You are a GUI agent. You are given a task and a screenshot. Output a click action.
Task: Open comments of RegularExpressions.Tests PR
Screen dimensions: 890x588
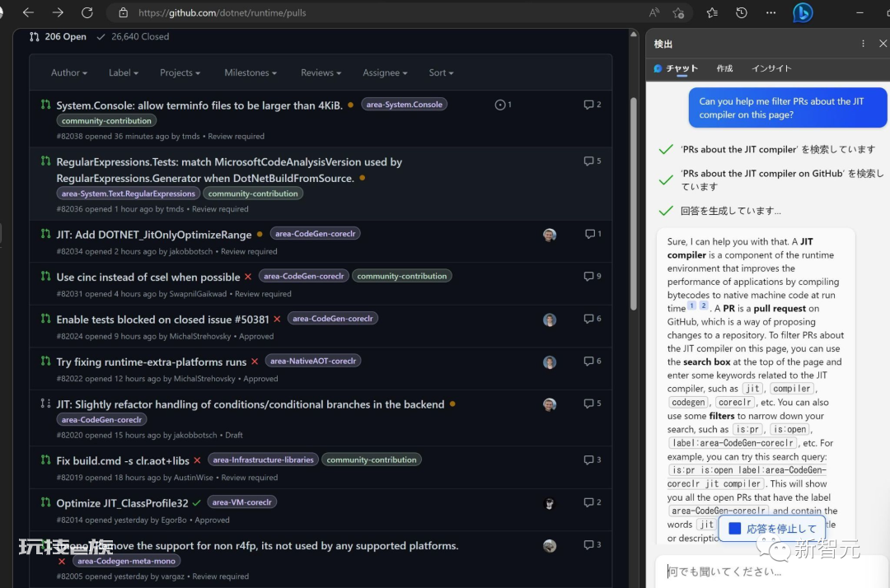point(592,161)
